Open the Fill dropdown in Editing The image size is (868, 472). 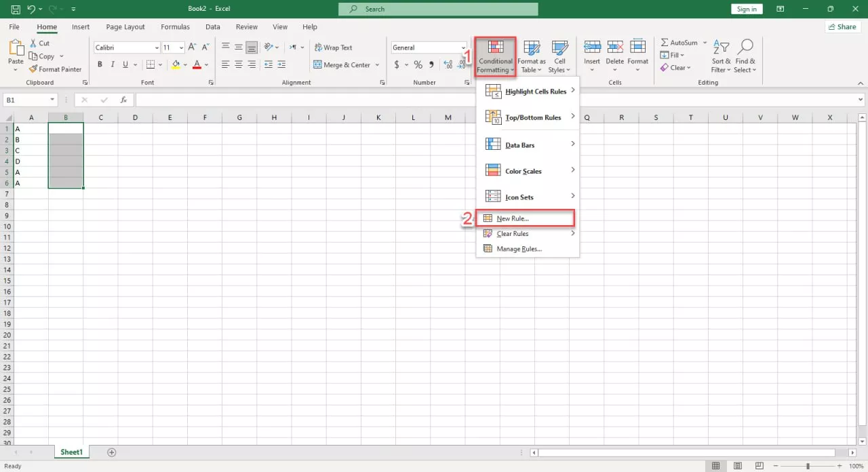point(672,55)
